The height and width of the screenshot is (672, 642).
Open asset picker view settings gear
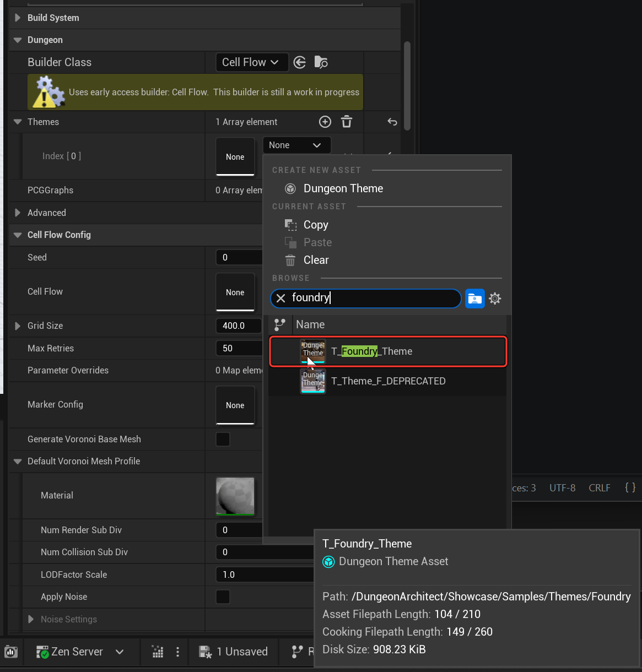(495, 299)
